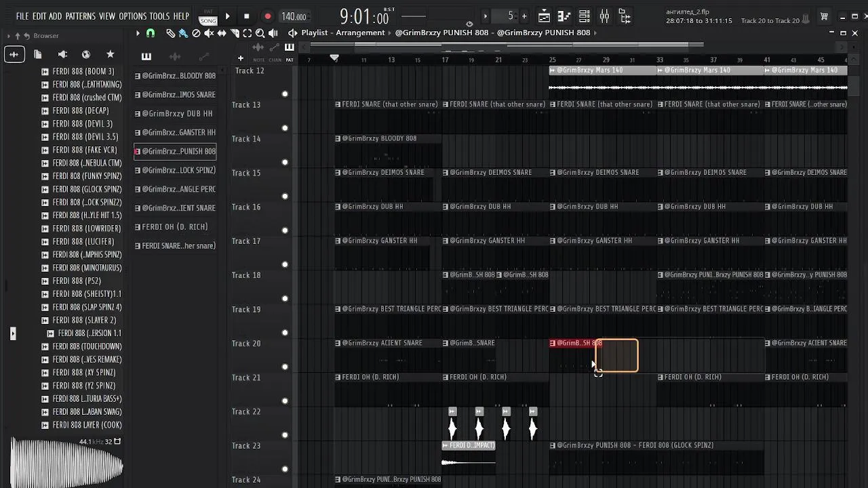Mute Track 20 with its green dot
This screenshot has height=488, width=868.
pyautogui.click(x=285, y=367)
